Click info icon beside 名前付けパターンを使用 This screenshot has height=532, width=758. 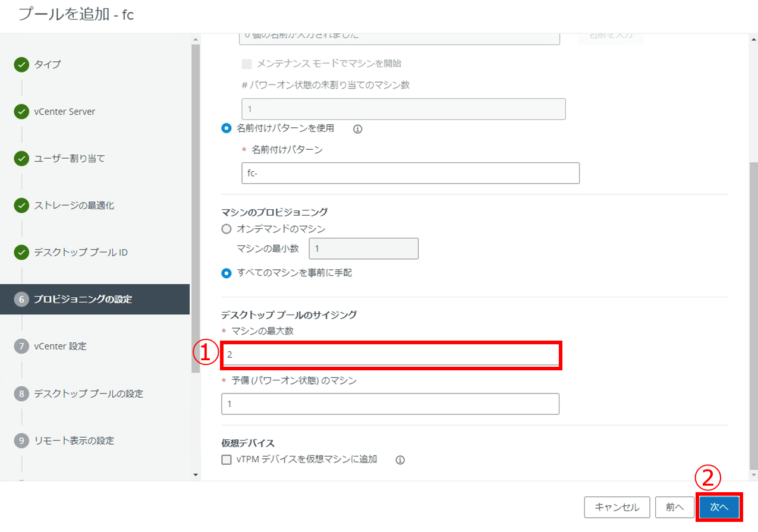(358, 128)
